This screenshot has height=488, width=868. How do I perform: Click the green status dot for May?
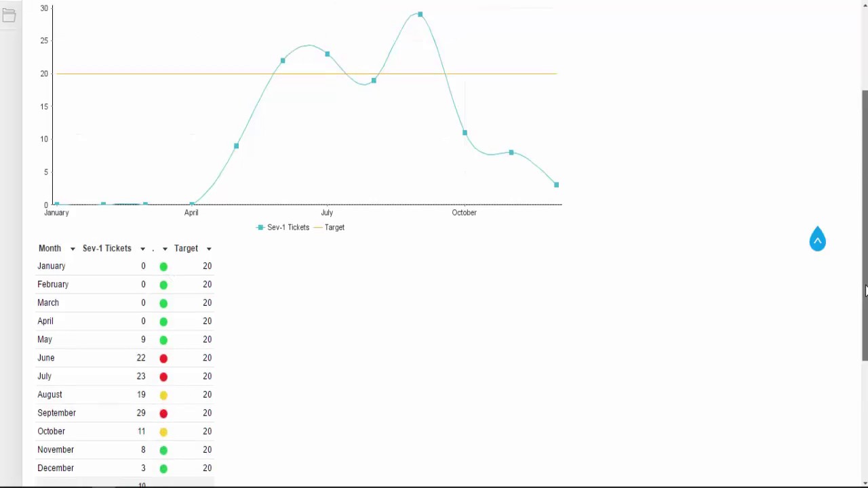pyautogui.click(x=163, y=340)
